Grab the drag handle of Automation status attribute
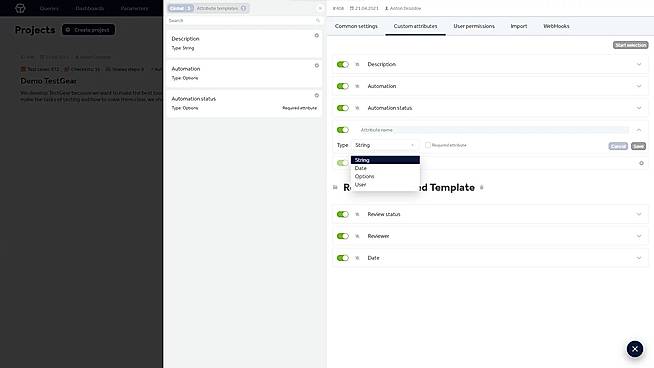 (x=357, y=108)
